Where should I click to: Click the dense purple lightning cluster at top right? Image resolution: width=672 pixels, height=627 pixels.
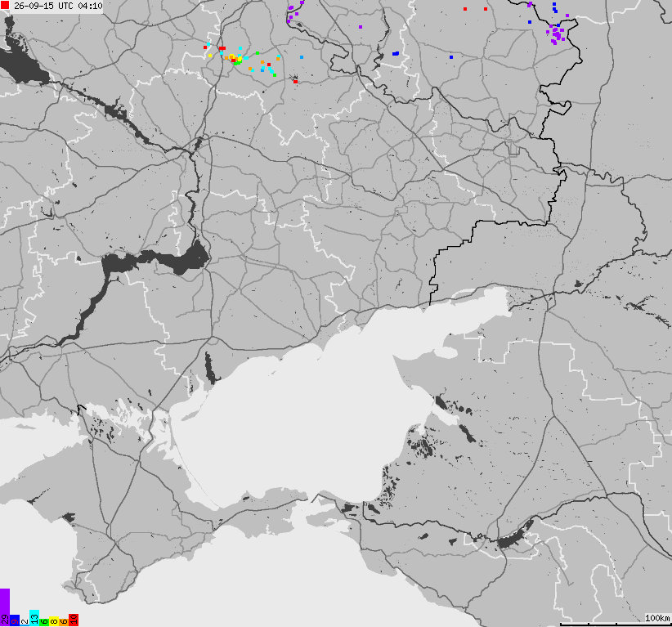click(x=556, y=34)
